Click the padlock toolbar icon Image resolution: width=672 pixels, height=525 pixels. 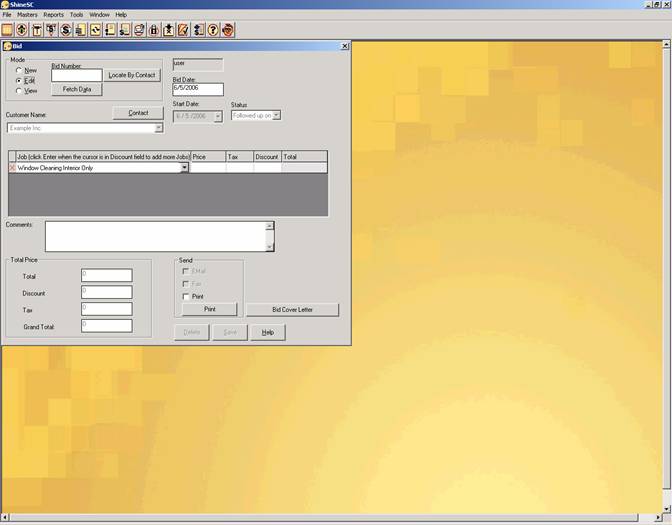pos(154,30)
